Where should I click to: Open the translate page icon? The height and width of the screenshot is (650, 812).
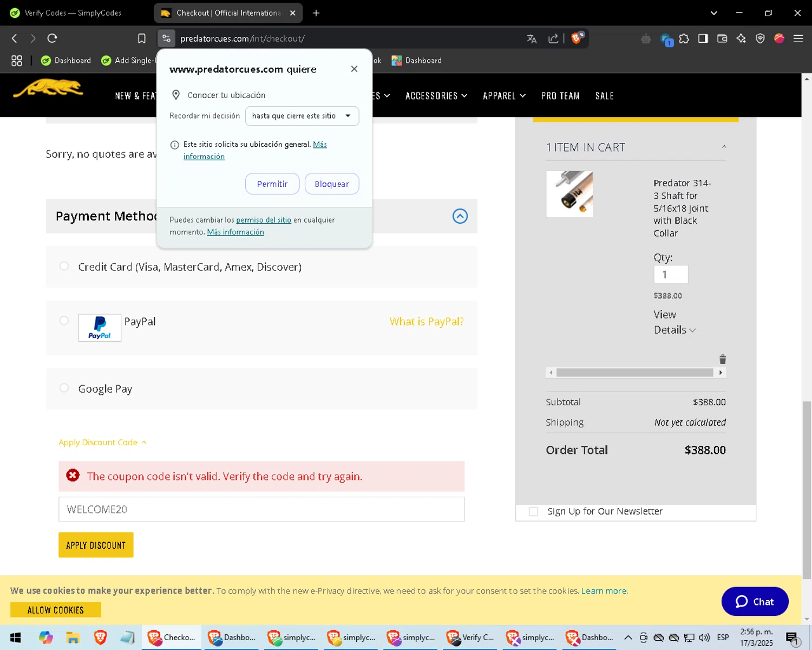[x=532, y=38]
